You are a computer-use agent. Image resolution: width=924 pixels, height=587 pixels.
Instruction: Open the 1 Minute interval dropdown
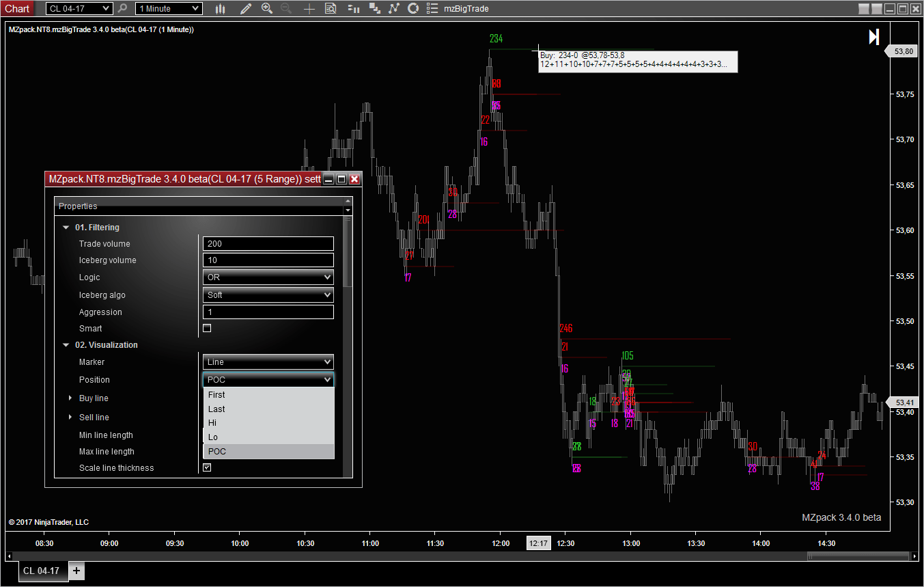(x=169, y=8)
